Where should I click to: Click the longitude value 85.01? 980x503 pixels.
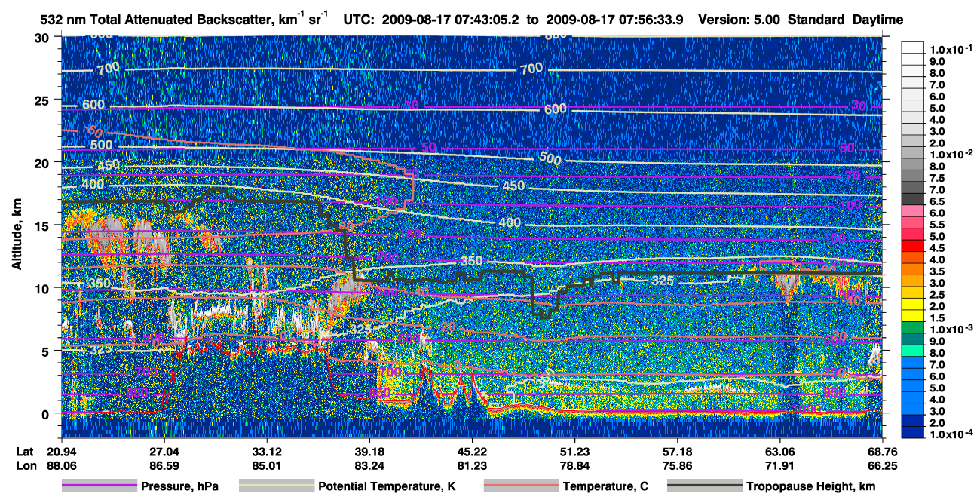tap(266, 465)
